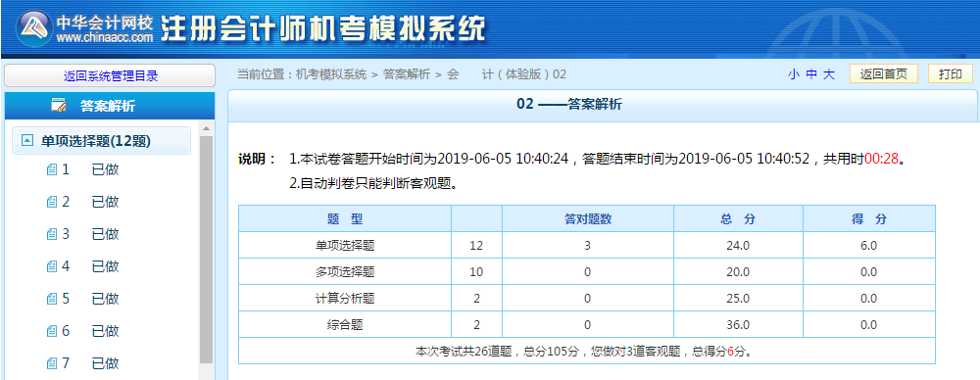Click the 计算分析题 cell in score table
Image resolution: width=980 pixels, height=380 pixels.
coord(345,298)
